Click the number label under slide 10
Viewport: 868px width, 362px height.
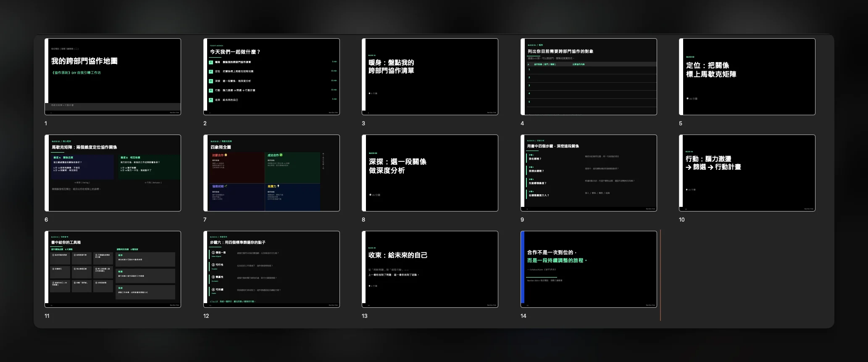point(682,220)
